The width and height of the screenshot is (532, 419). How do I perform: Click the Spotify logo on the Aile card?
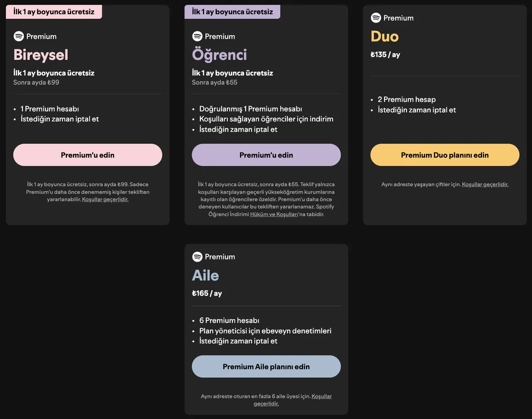[197, 256]
